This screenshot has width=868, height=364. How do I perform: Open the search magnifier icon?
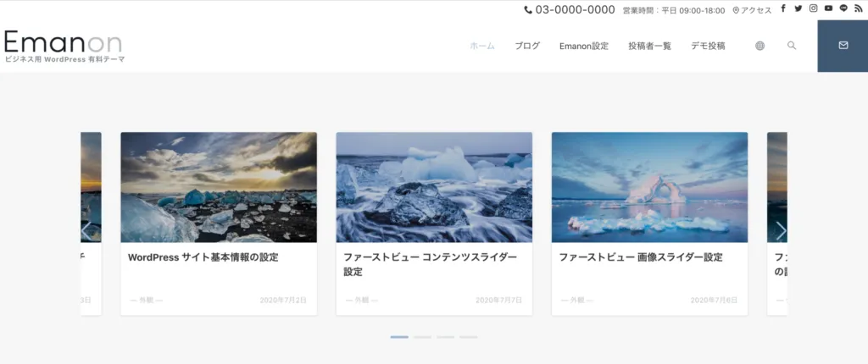(792, 46)
